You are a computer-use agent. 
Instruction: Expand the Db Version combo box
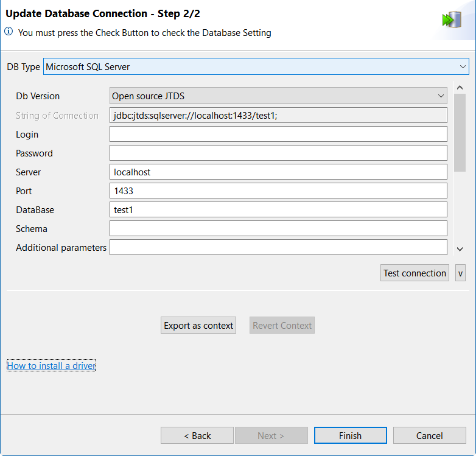pyautogui.click(x=278, y=96)
